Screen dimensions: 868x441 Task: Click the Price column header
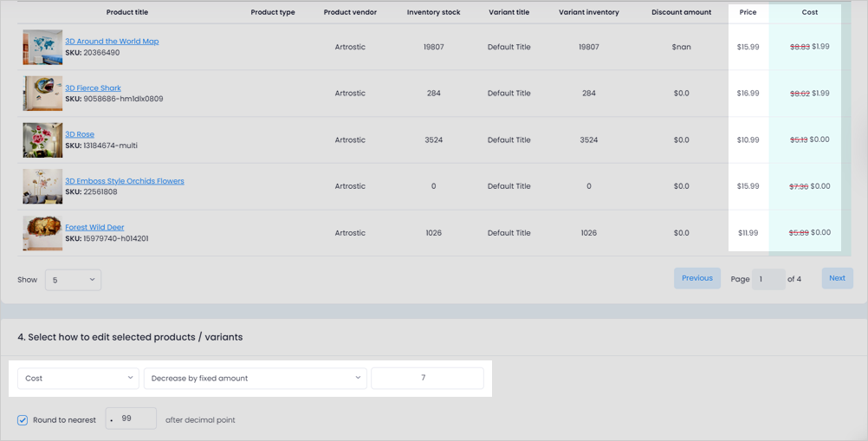click(x=748, y=12)
